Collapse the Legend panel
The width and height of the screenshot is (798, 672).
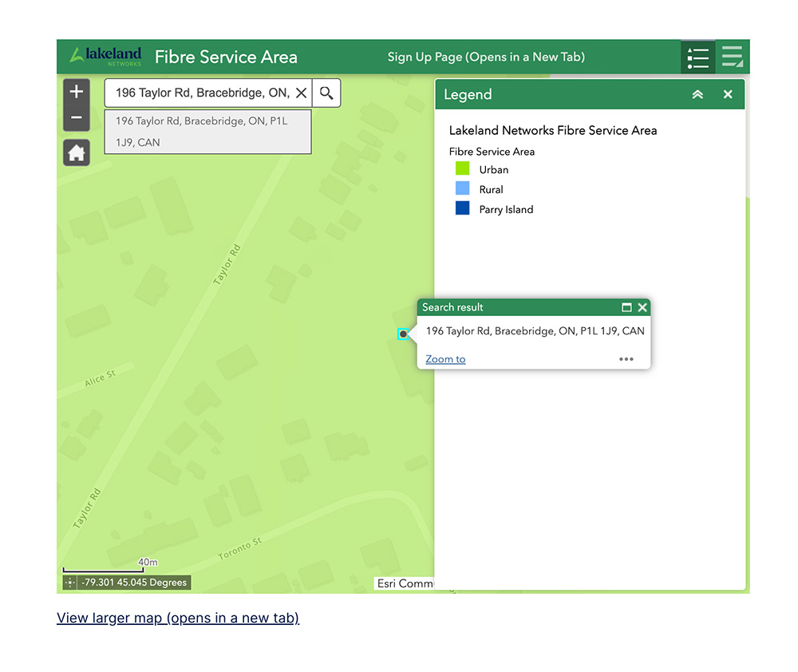[697, 94]
